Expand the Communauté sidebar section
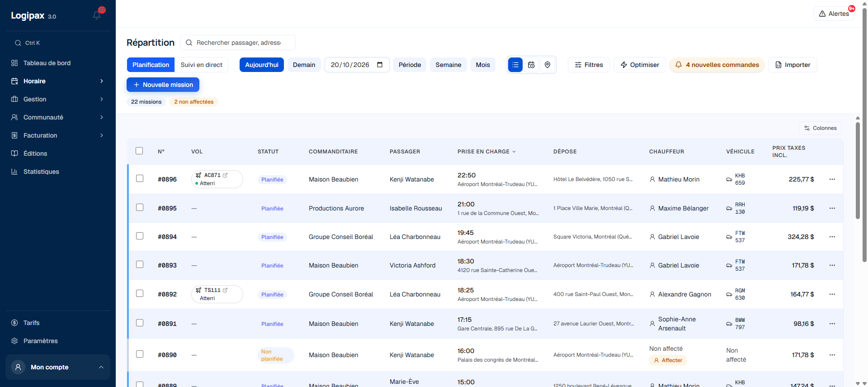The width and height of the screenshot is (868, 387). click(x=58, y=117)
